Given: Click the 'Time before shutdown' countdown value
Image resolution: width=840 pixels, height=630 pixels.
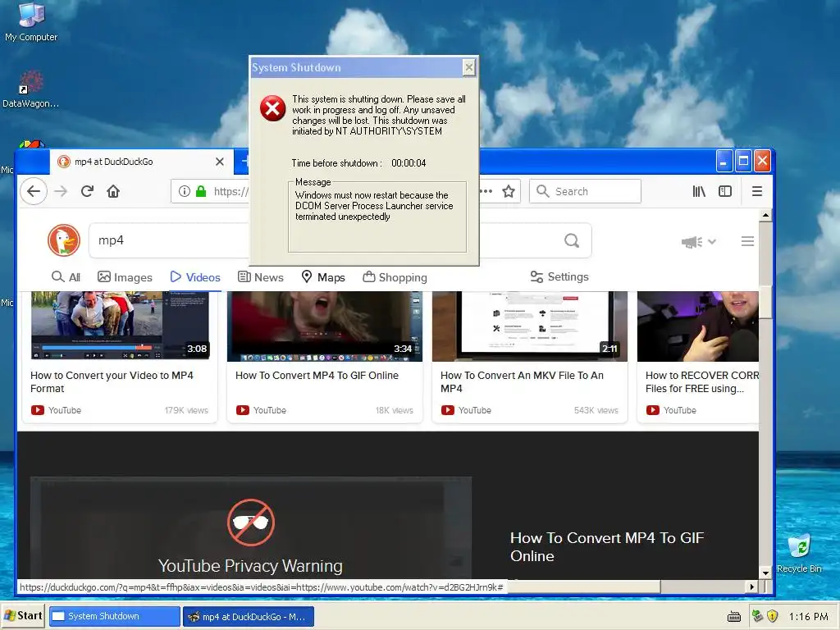Looking at the screenshot, I should [409, 163].
